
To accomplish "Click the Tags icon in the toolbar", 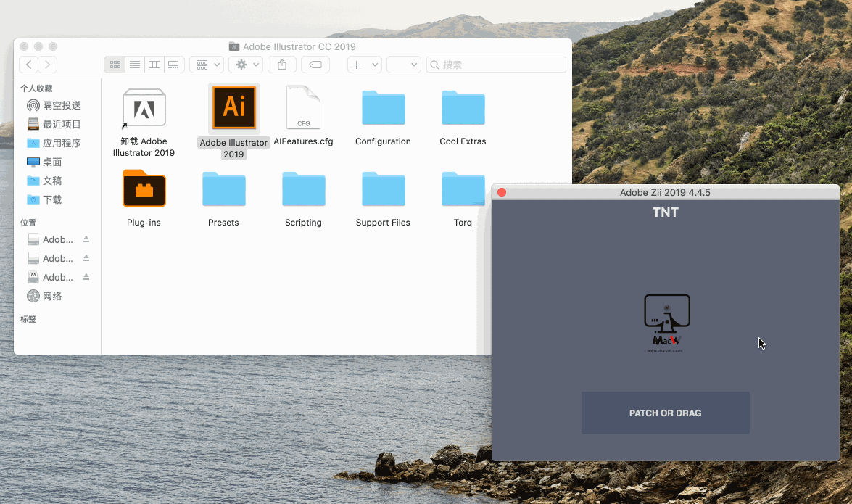I will (315, 65).
